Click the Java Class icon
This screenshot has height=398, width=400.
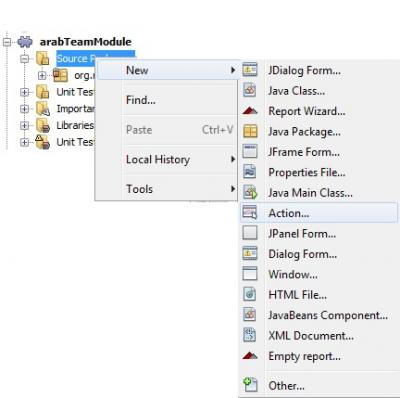point(250,90)
